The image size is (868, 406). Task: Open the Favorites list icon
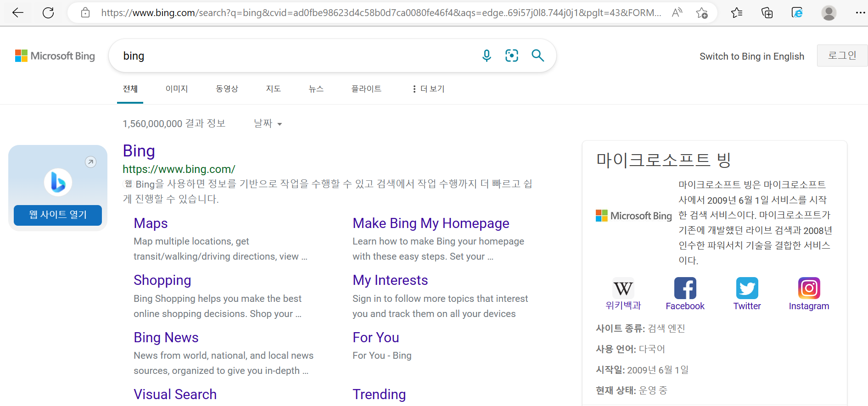(737, 13)
